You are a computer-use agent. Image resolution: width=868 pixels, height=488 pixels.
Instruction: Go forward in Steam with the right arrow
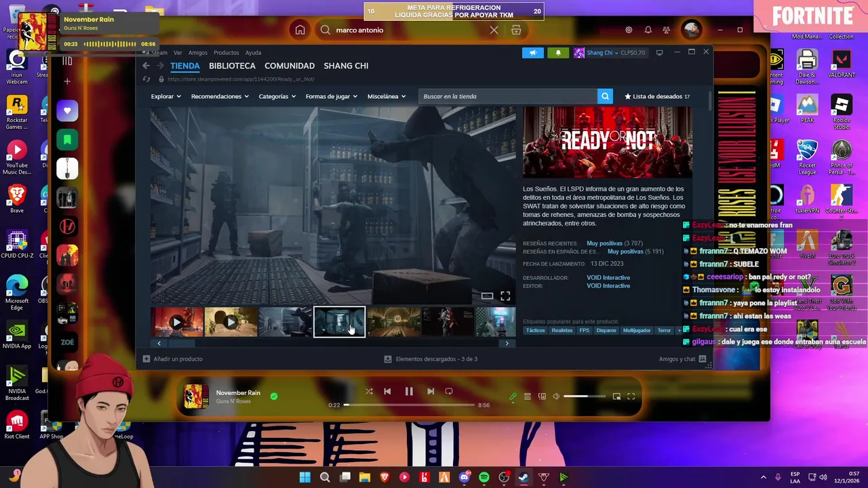tap(160, 66)
